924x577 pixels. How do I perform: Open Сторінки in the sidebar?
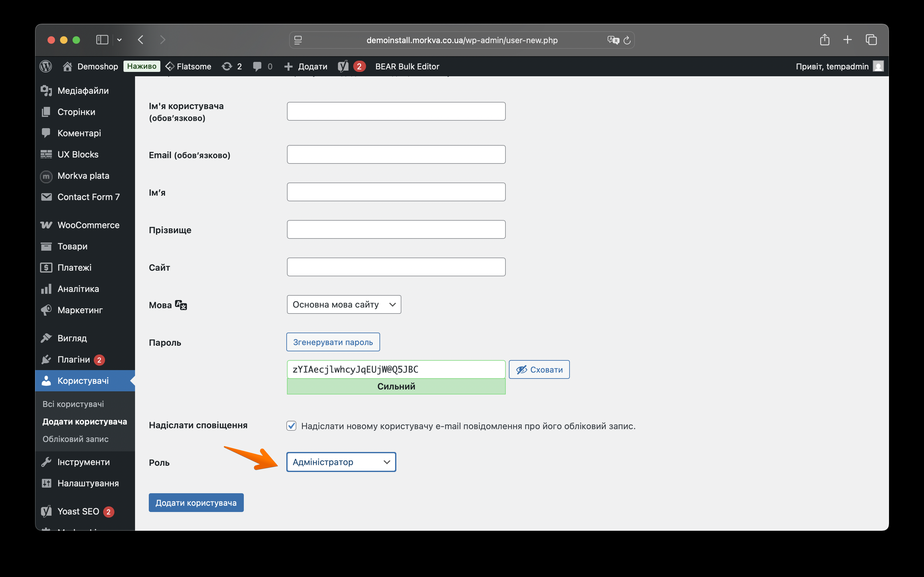(x=85, y=112)
